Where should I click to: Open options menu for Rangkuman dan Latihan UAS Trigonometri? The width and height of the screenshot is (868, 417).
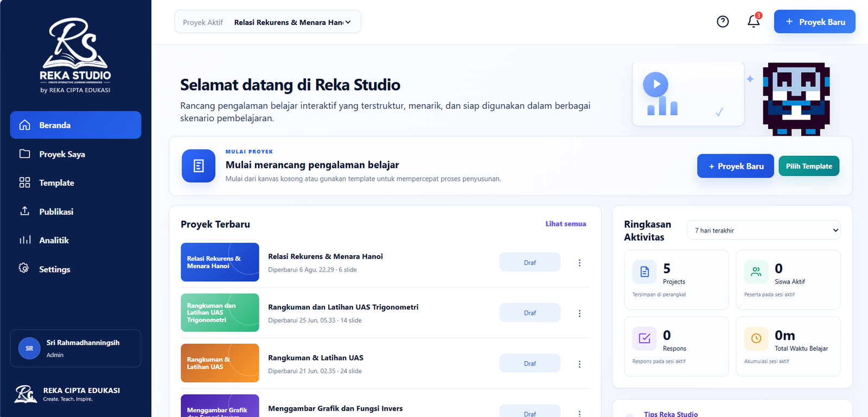(x=579, y=313)
